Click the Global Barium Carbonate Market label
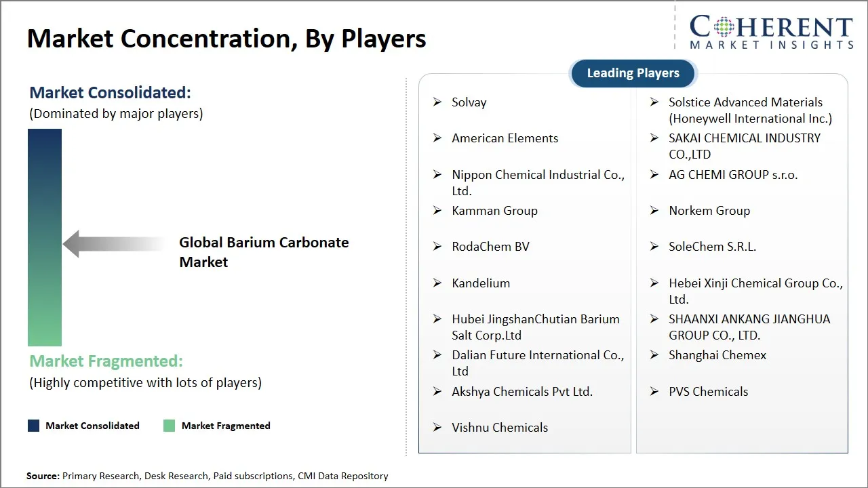 (264, 252)
